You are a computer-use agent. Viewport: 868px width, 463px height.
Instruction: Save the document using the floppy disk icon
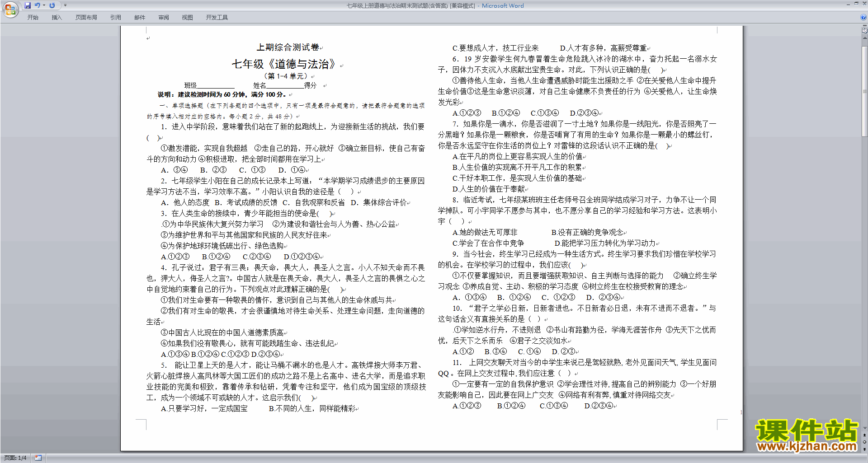point(28,5)
